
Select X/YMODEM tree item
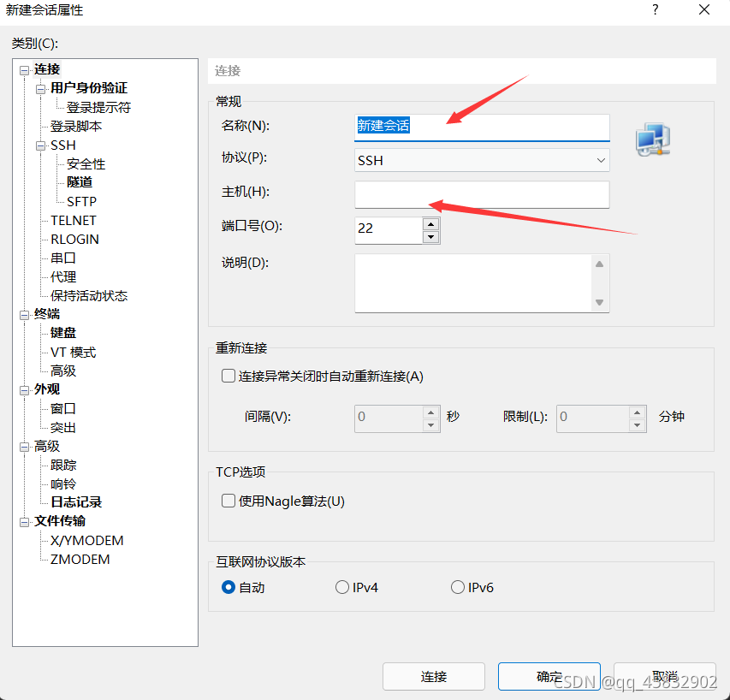87,540
